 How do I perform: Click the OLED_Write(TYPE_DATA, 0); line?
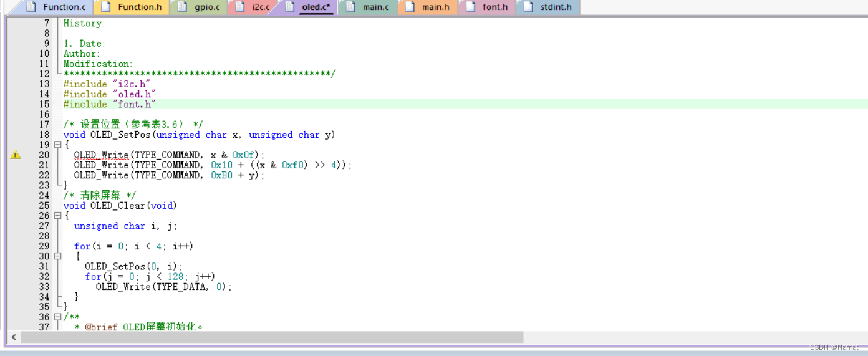(x=164, y=286)
